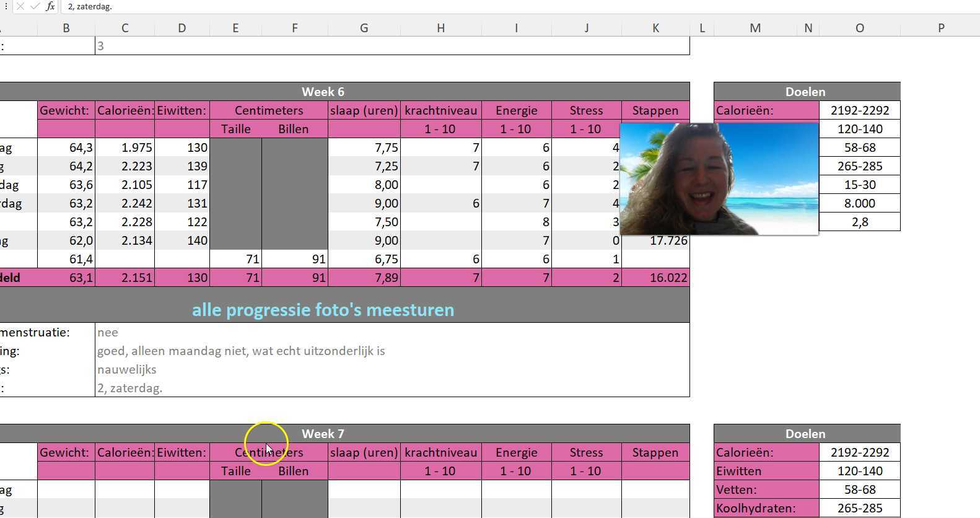
Task: Click the Week 7 Stappen column heading
Action: pyautogui.click(x=655, y=452)
